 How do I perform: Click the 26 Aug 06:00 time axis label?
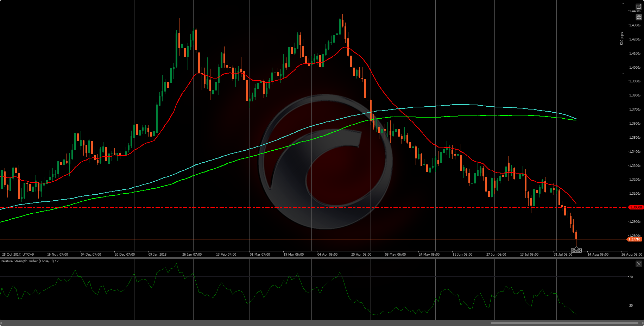pos(632,254)
